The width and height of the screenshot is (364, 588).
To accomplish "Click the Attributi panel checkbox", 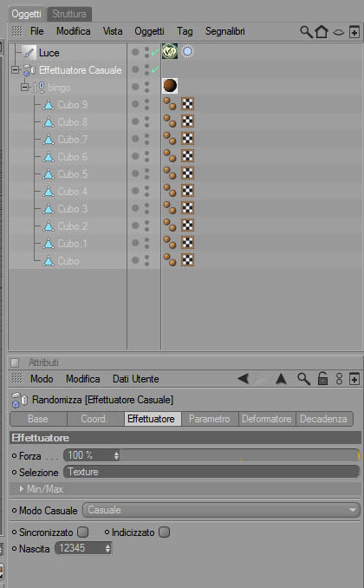I will coord(15,363).
